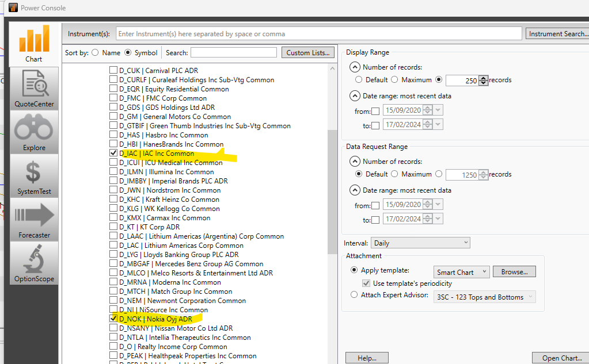Open Data Request from date picker dropdown

tap(438, 204)
